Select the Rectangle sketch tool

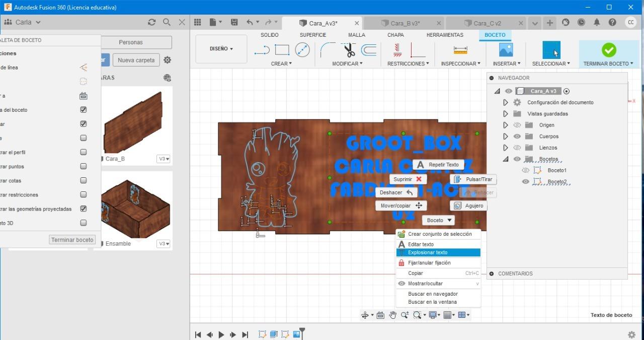pos(282,50)
